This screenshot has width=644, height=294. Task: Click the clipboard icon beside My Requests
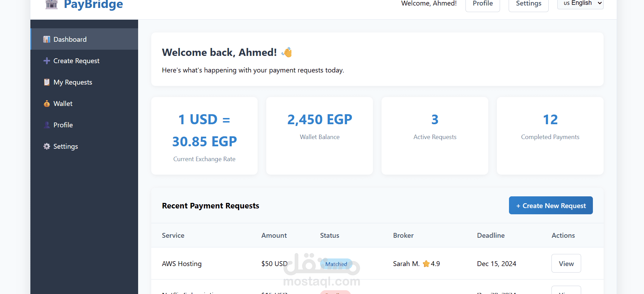[47, 82]
